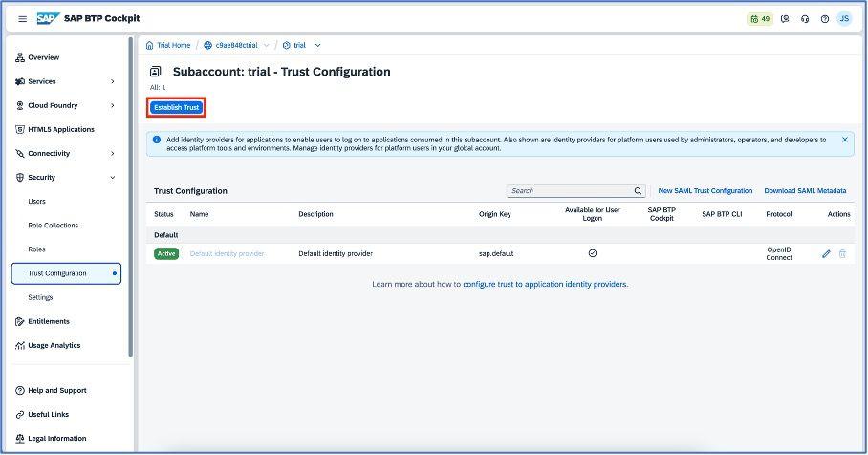Click the OpenID Connect protocol cell
The height and width of the screenshot is (455, 868).
pyautogui.click(x=779, y=253)
